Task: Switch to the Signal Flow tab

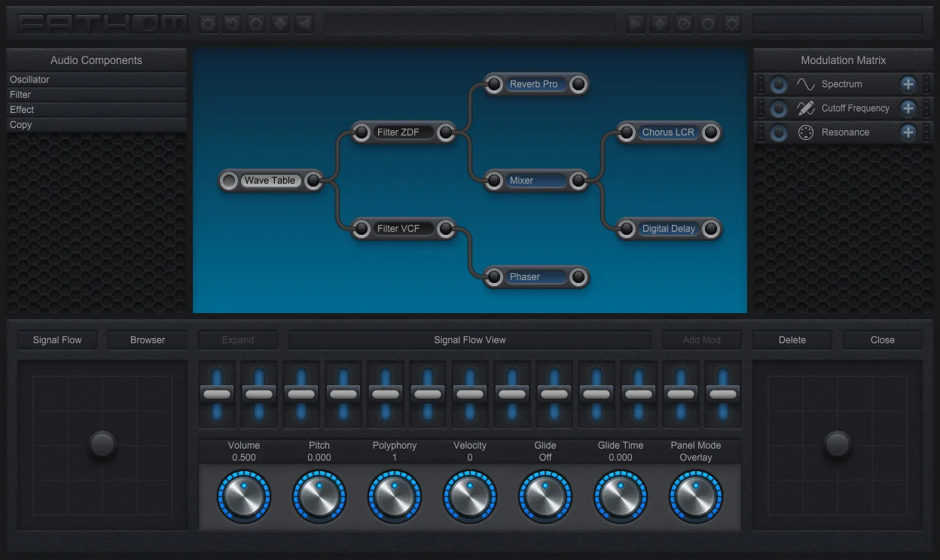Action: click(x=57, y=340)
